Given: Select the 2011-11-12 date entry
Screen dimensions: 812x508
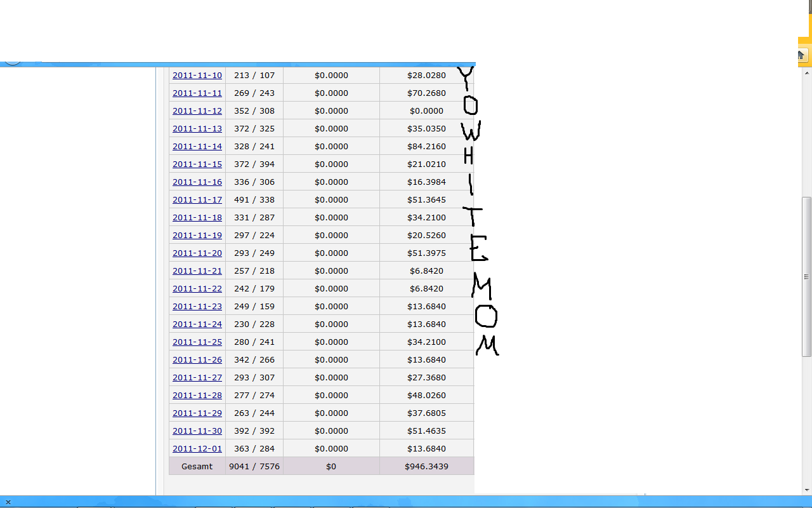Looking at the screenshot, I should [x=197, y=110].
